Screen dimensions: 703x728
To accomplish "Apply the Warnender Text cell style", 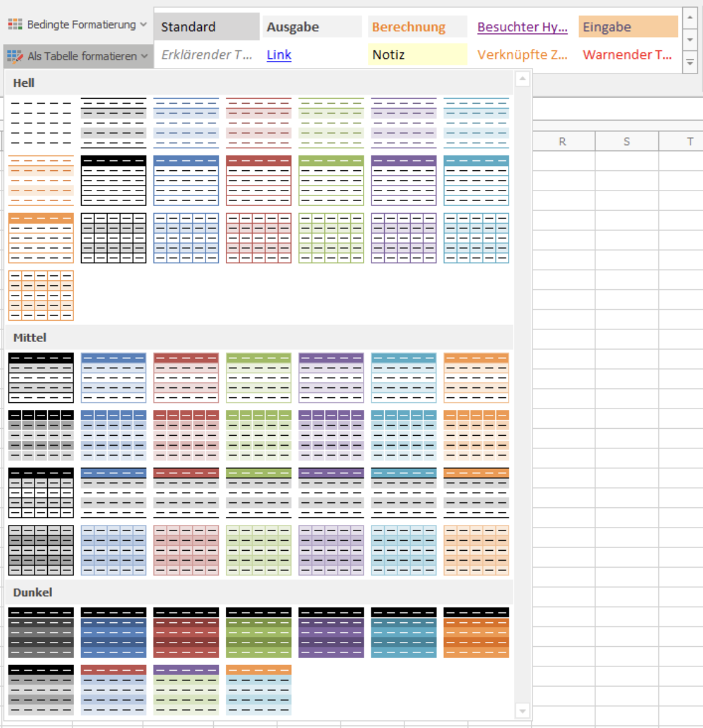I will (x=628, y=55).
